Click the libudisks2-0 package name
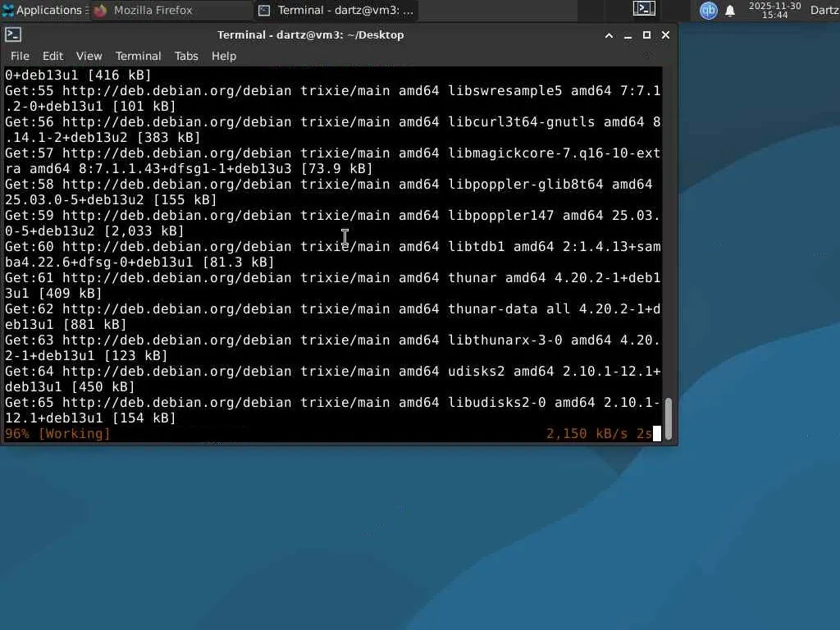 tap(496, 402)
